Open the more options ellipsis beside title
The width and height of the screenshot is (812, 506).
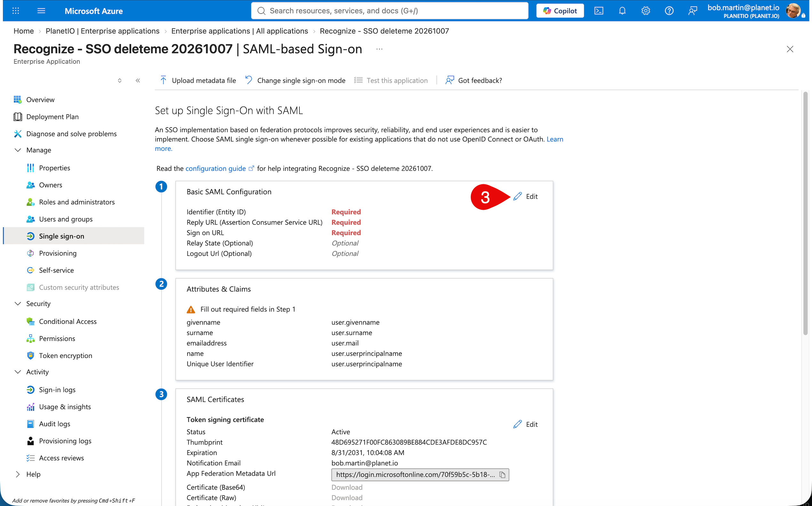pos(379,49)
